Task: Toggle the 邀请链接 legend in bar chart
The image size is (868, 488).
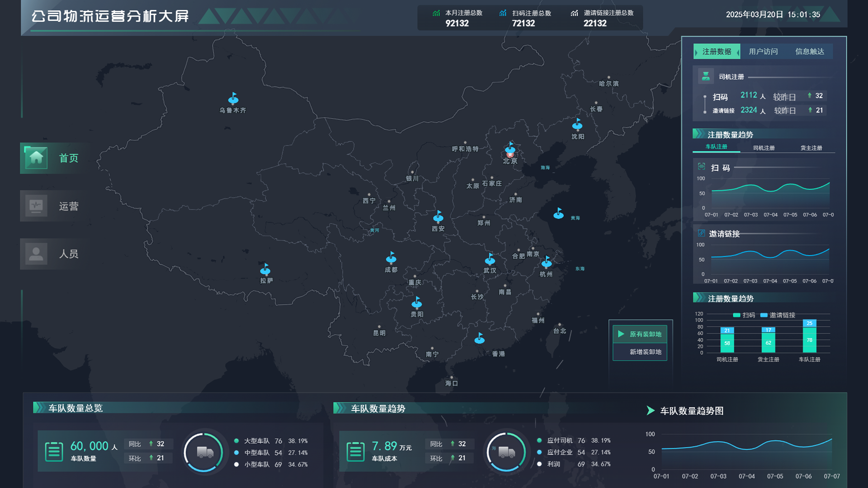Action: coord(778,315)
